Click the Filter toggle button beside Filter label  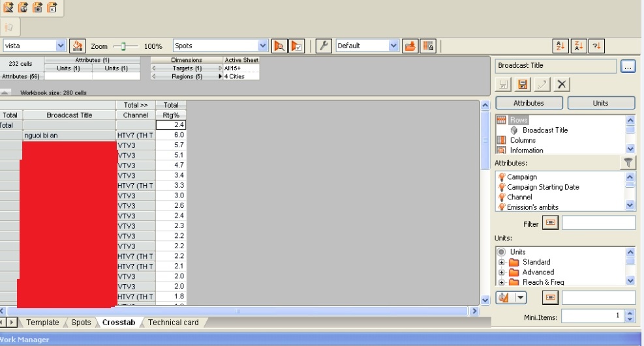pyautogui.click(x=551, y=223)
